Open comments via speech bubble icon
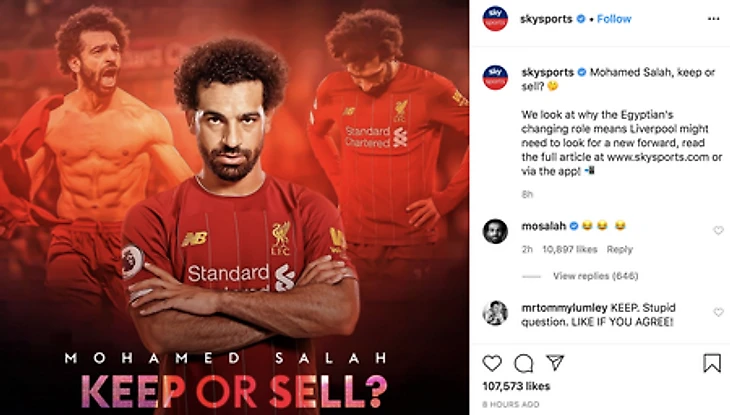 point(524,364)
